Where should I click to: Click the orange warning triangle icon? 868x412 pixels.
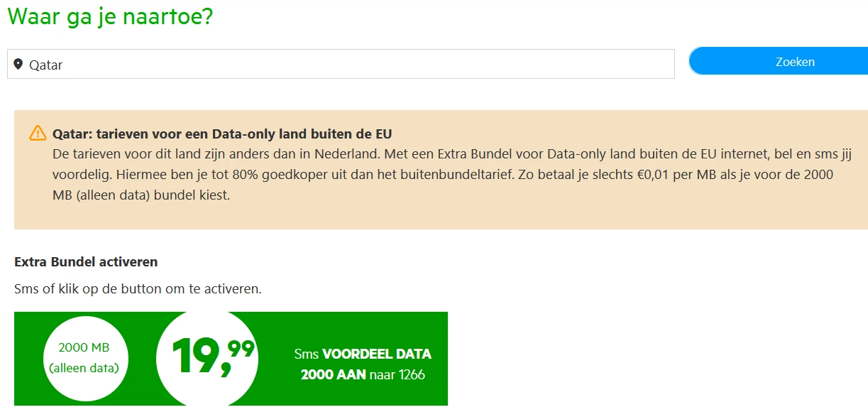[x=38, y=133]
